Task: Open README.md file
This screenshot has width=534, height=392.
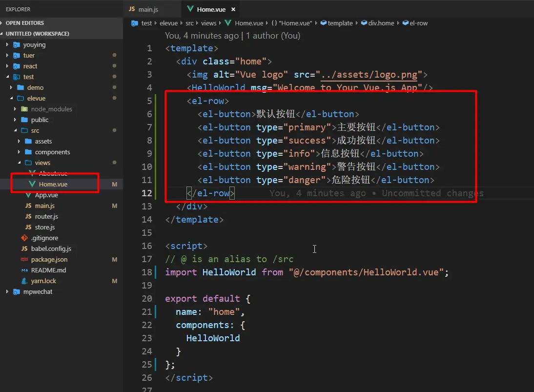Action: [48, 270]
